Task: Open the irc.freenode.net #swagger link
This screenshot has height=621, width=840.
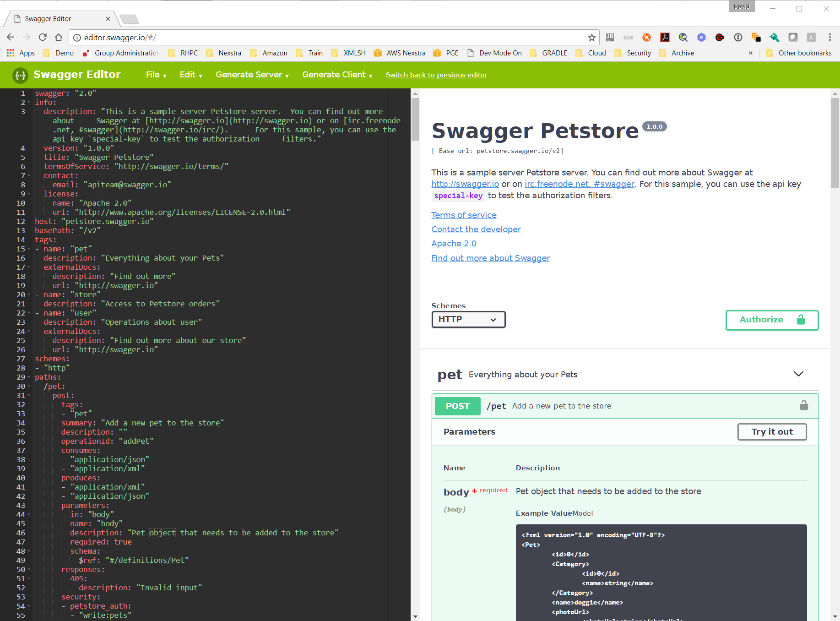Action: (x=580, y=184)
